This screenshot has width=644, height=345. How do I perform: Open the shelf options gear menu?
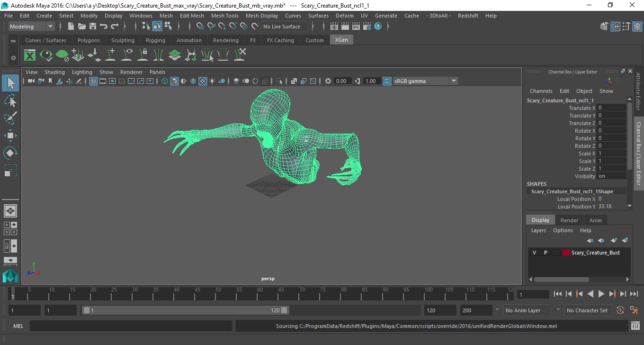(13, 58)
